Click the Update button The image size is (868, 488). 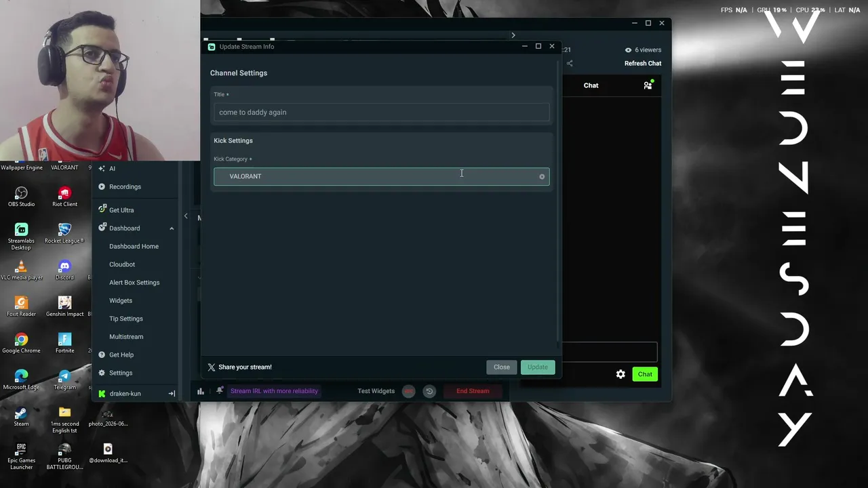538,367
